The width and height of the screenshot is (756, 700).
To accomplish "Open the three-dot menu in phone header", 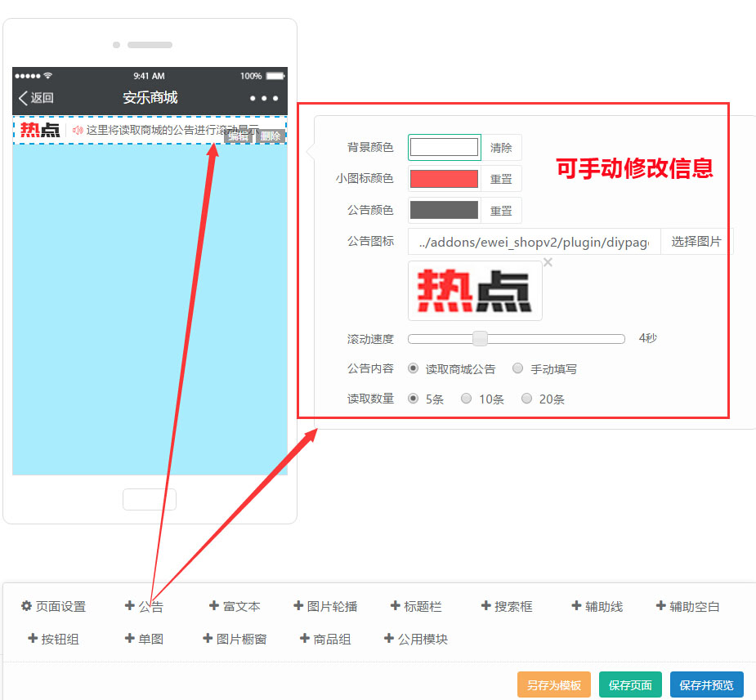I will (x=264, y=98).
